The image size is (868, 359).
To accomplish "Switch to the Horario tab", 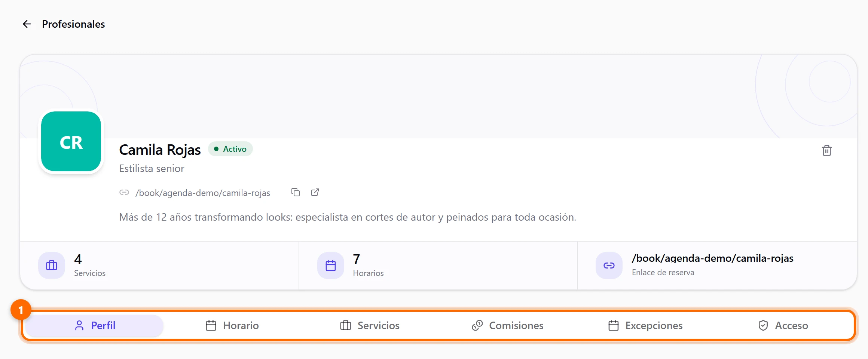I will [232, 325].
